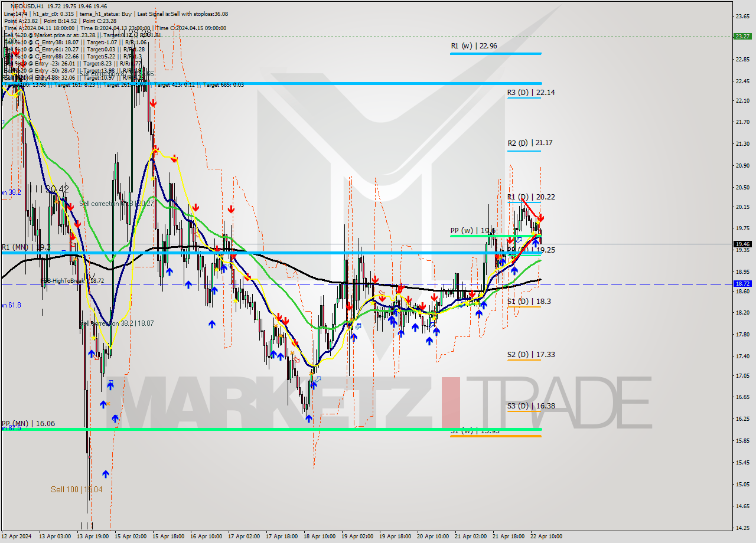Select the 'C_Entry61: 20.27' sell line
The image size is (756, 543).
pos(75,50)
